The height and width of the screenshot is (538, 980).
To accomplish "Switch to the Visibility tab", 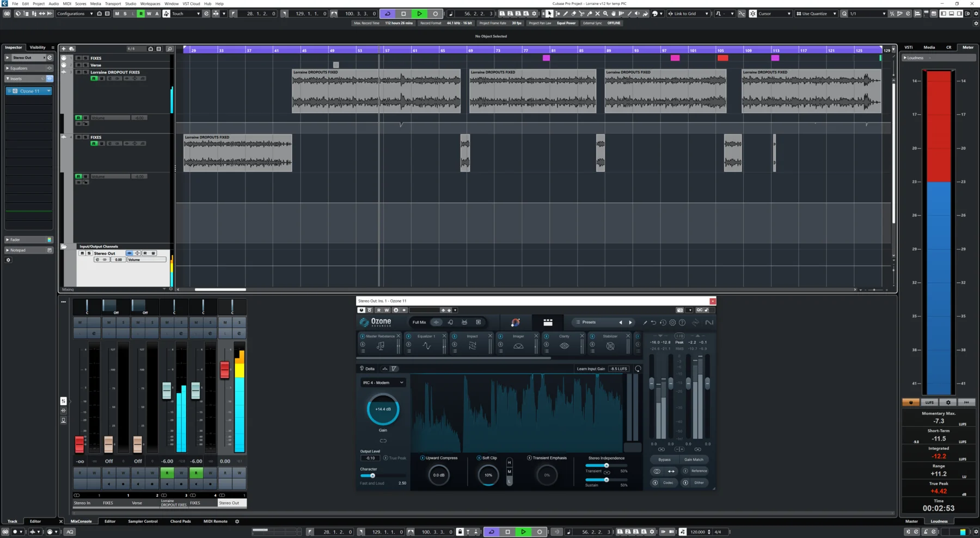I will pos(38,47).
